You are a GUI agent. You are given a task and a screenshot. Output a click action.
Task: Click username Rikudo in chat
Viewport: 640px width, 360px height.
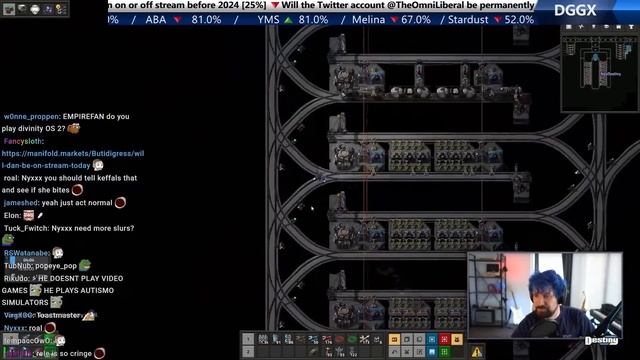pos(16,278)
